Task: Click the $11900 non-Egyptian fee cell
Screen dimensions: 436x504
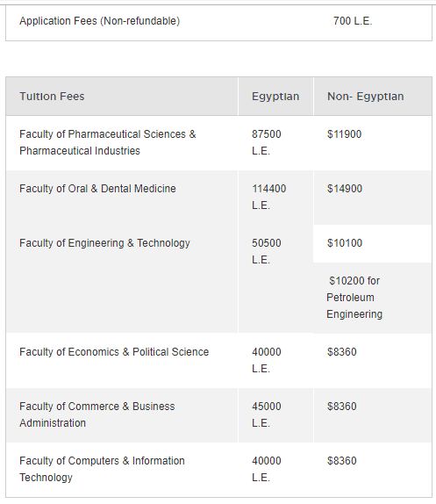Action: coord(344,134)
